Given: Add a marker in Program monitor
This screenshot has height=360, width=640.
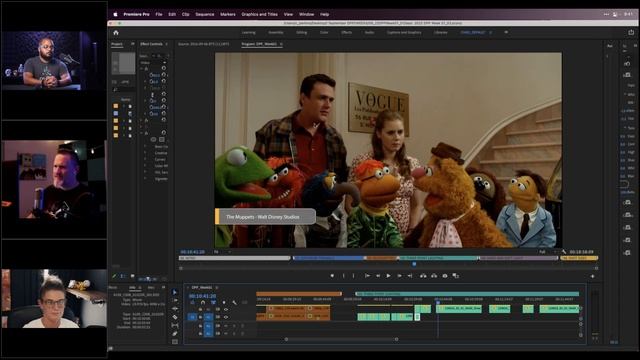Looking at the screenshot, I should click(332, 276).
